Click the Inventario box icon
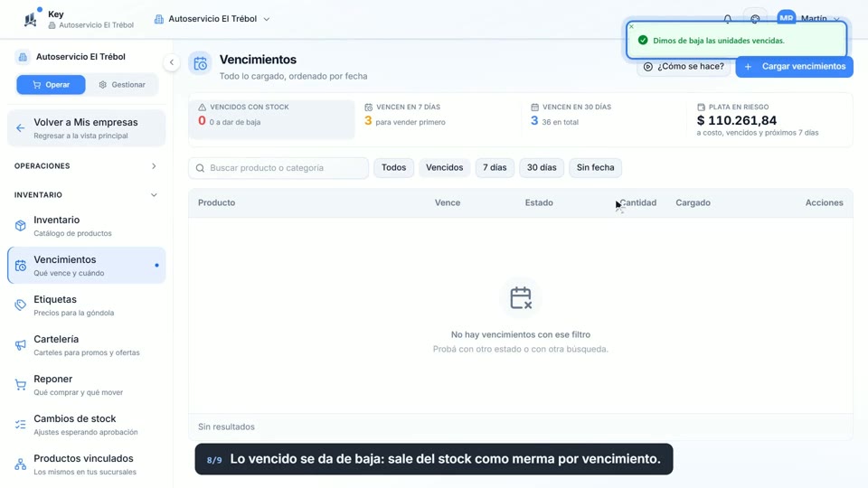This screenshot has width=868, height=488. click(x=21, y=226)
